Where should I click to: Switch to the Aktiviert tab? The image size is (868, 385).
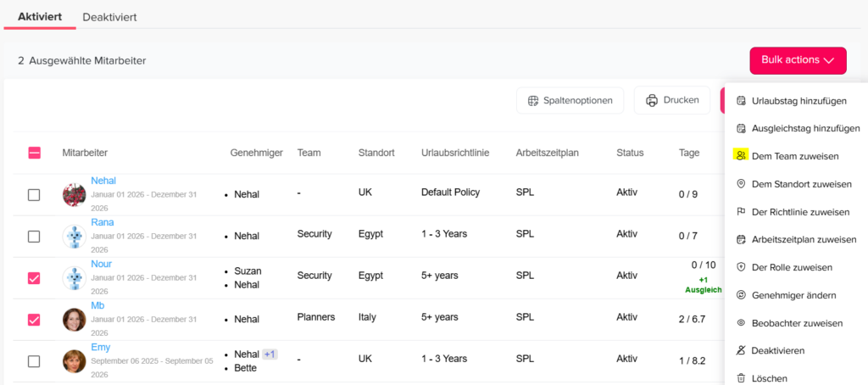39,17
